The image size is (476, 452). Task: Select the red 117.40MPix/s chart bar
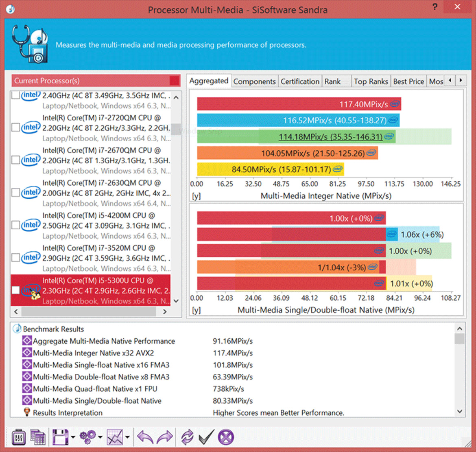pos(299,104)
